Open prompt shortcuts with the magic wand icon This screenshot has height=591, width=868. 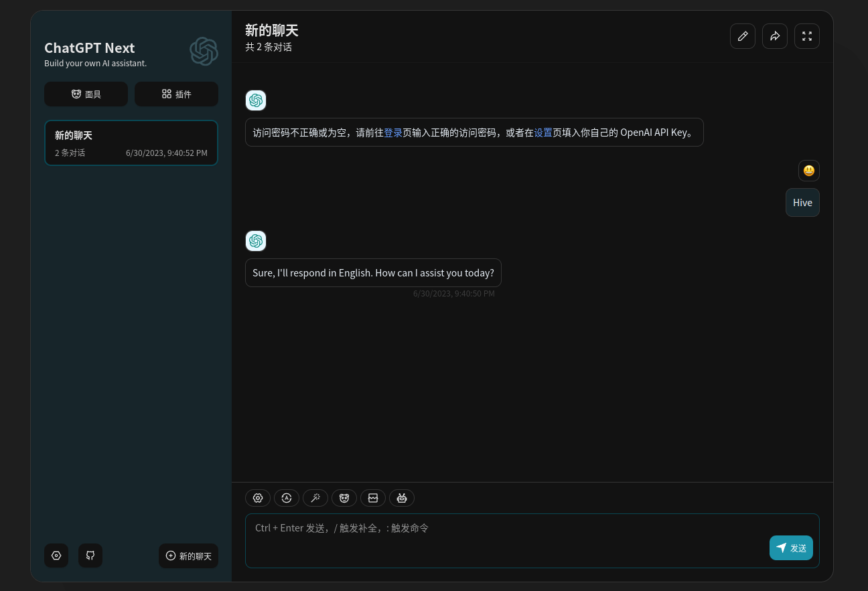click(x=315, y=498)
